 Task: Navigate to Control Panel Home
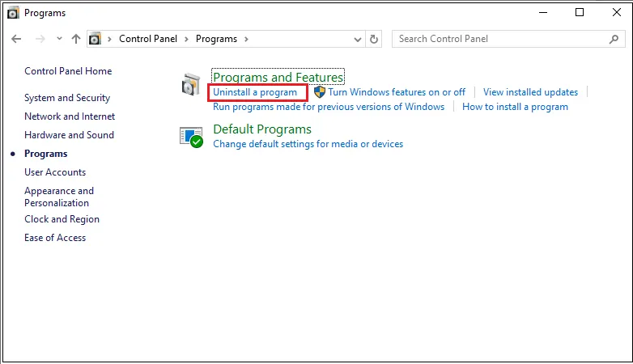[x=68, y=71]
